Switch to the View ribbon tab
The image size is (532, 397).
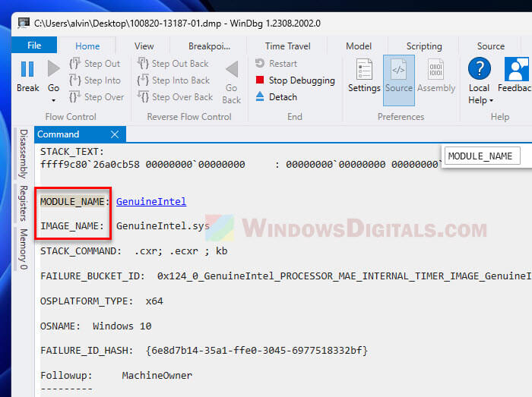[x=144, y=46]
